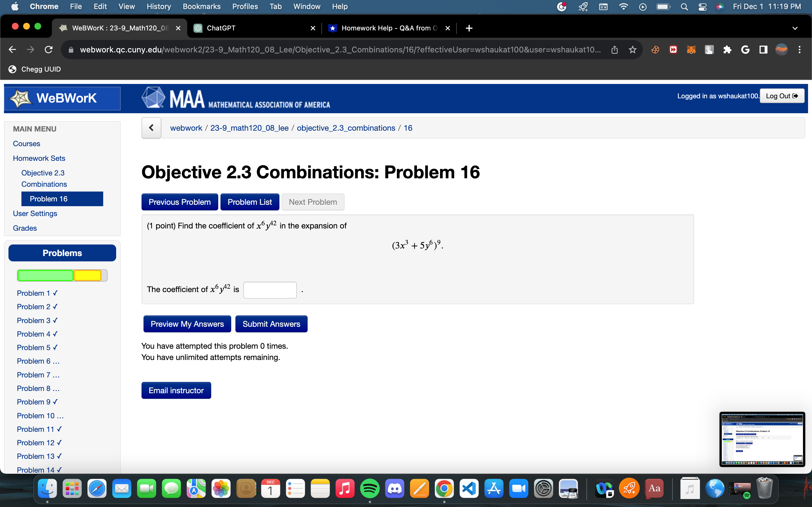Click the green progress bar under Problems

click(x=45, y=275)
